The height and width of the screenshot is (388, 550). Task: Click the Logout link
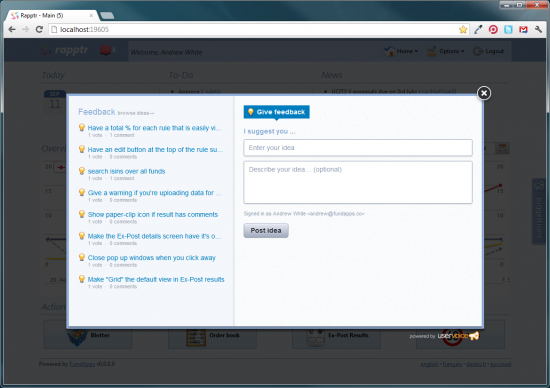click(x=489, y=51)
